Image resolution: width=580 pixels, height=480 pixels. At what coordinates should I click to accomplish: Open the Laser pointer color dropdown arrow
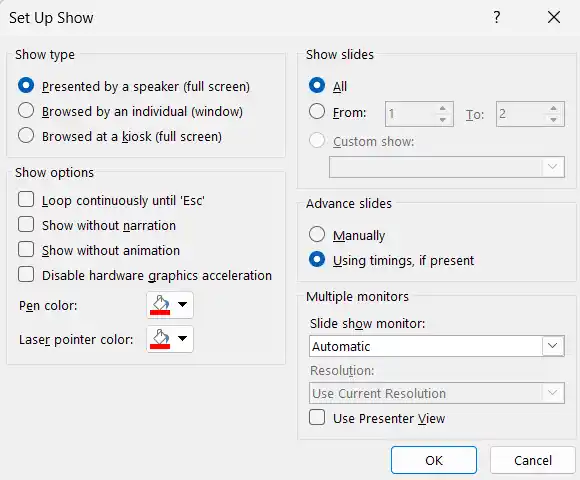pyautogui.click(x=182, y=338)
